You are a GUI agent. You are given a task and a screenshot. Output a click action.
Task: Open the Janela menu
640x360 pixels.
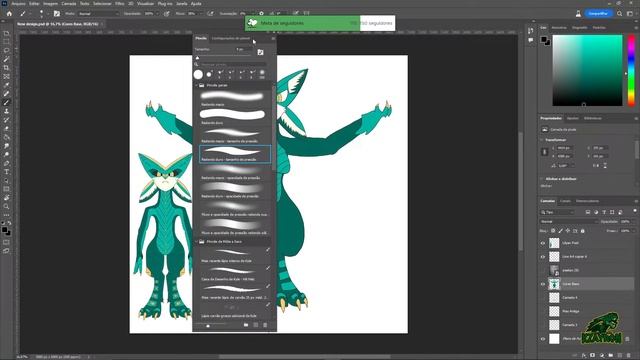[x=182, y=4]
